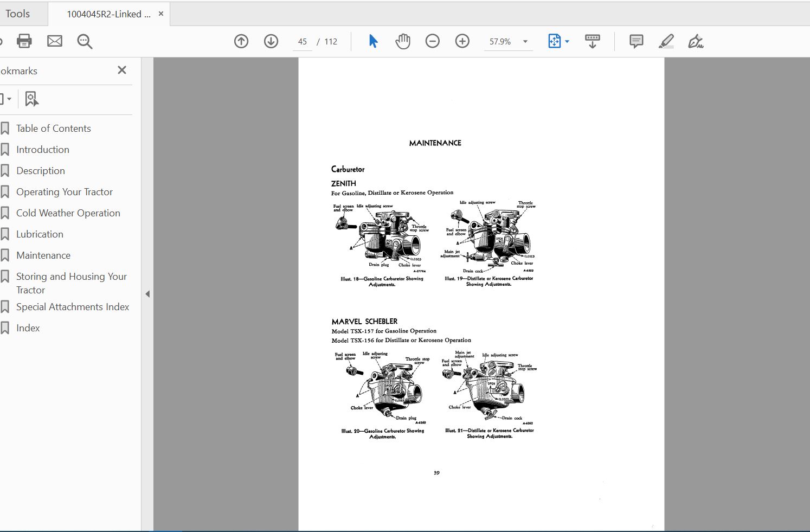The image size is (810, 532).
Task: Zoom in with the plus control
Action: pyautogui.click(x=462, y=41)
